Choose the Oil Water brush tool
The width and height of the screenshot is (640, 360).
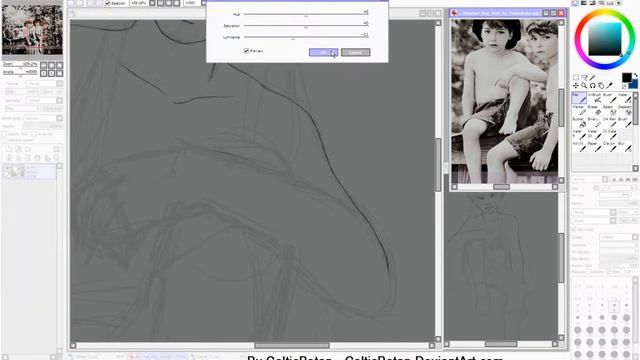609,135
